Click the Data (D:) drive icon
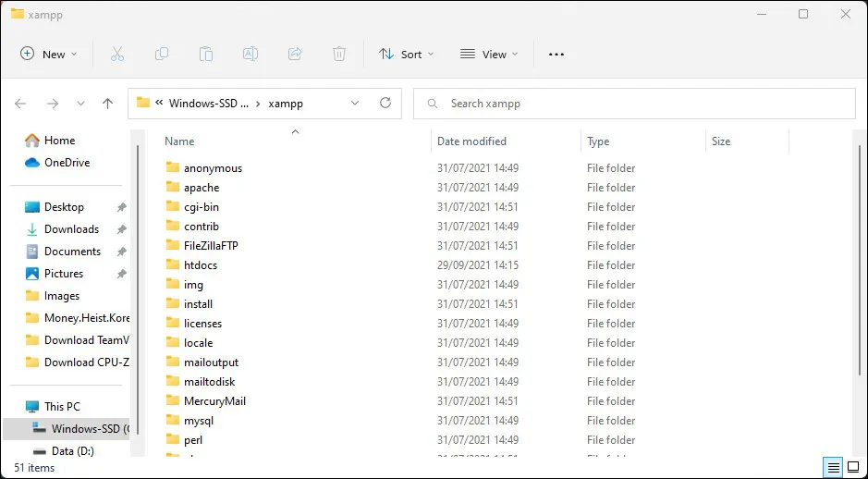Image resolution: width=868 pixels, height=479 pixels. (x=40, y=450)
